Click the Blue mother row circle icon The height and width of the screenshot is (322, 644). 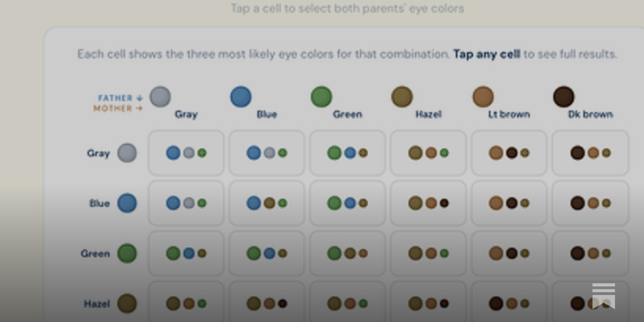pos(127,203)
